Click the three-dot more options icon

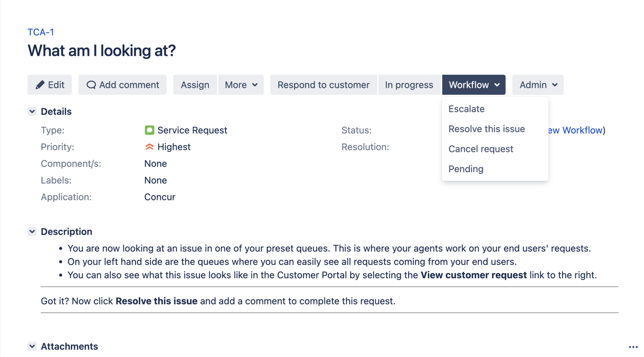[633, 347]
